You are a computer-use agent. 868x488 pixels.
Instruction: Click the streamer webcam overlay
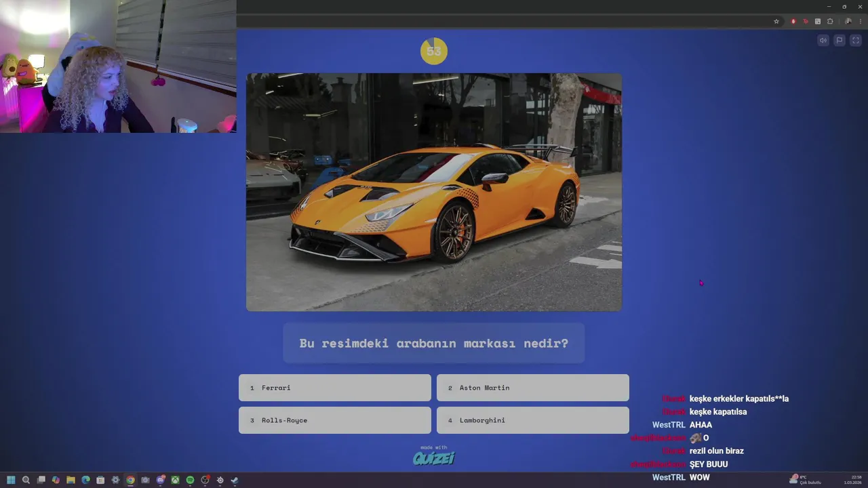(x=118, y=66)
